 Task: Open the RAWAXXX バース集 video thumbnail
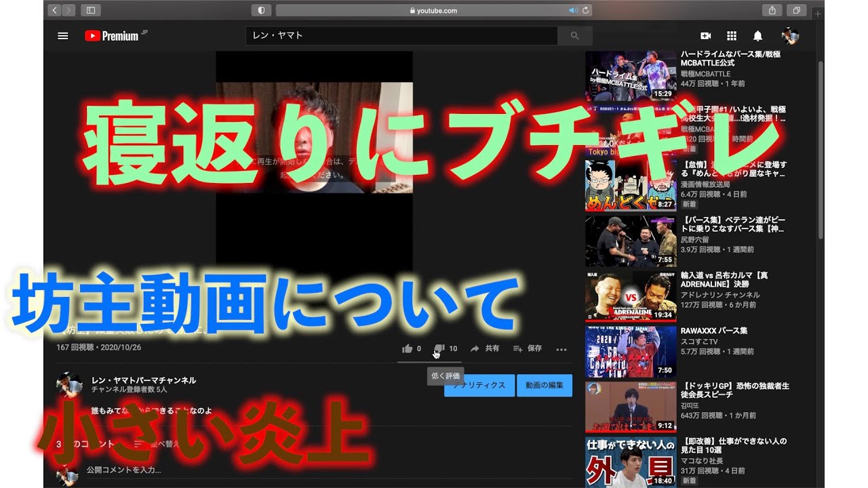(631, 351)
